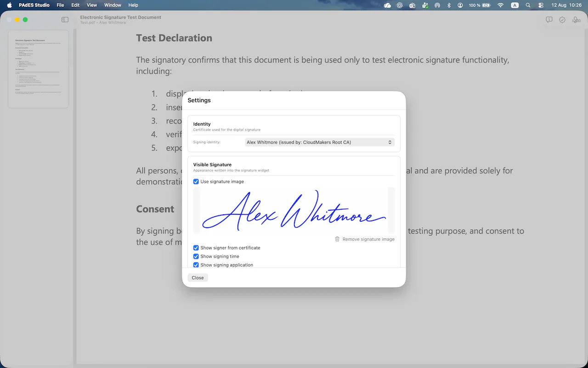
Task: Toggle the sidebar with the toolbar sidebar icon
Action: 65,20
